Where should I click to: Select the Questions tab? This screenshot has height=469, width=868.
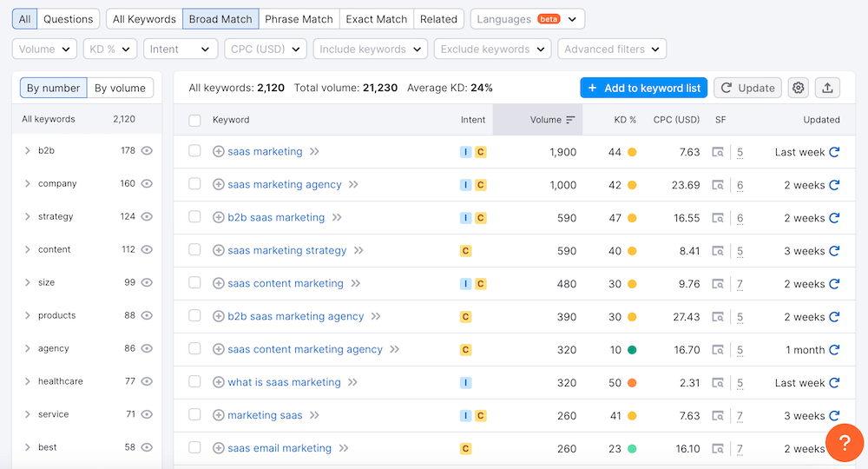tap(68, 19)
